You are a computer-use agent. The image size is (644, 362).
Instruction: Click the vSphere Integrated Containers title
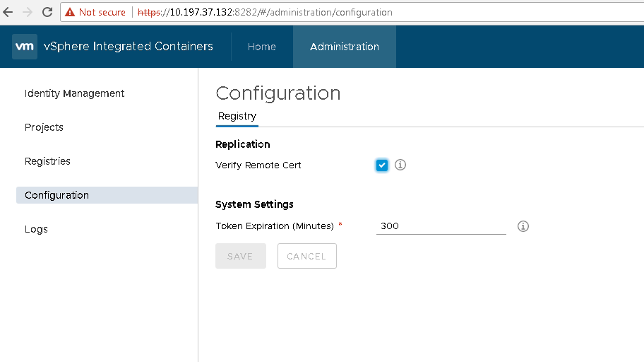(128, 46)
